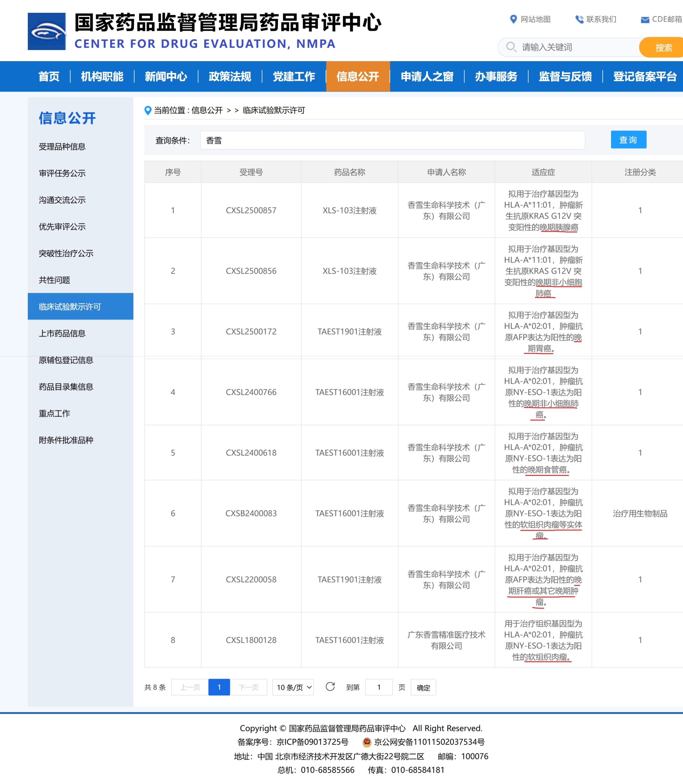Click the location pin breadcrumb icon
This screenshot has height=784, width=683.
tap(148, 111)
